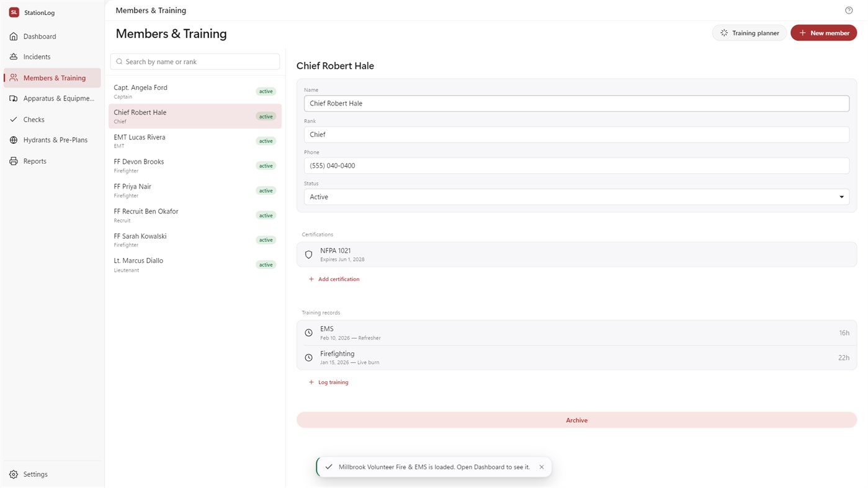This screenshot has height=488, width=868.
Task: Click the Settings gear icon
Action: coord(14,474)
